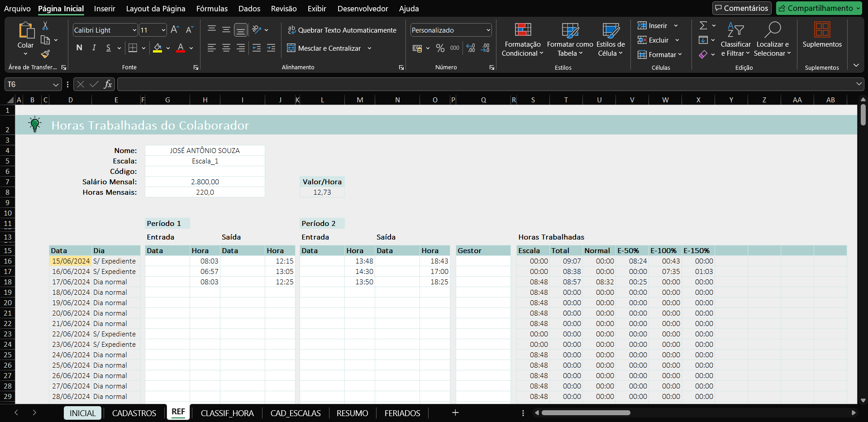This screenshot has width=868, height=422.
Task: Pick a font color from the Cor da Fonte swatch
Action: (x=181, y=48)
